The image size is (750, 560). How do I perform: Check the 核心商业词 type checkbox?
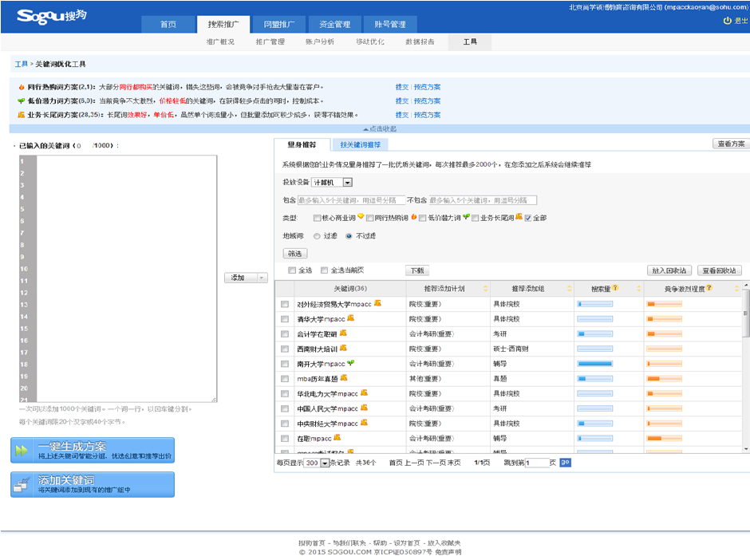pyautogui.click(x=318, y=218)
